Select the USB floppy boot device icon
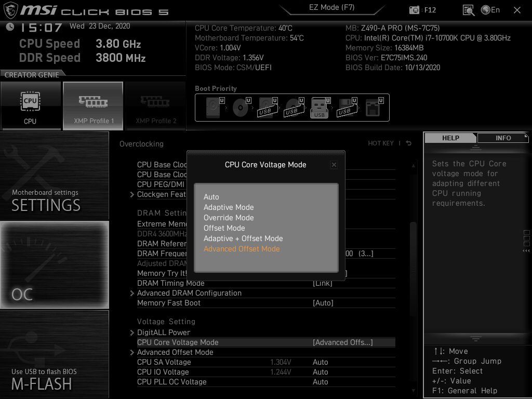The image size is (532, 399). [x=348, y=108]
